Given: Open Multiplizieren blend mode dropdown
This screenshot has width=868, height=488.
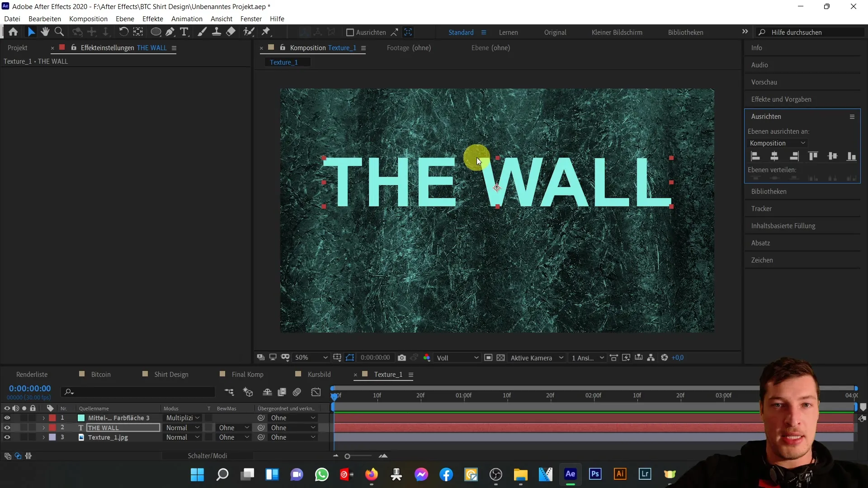Looking at the screenshot, I should pos(183,418).
